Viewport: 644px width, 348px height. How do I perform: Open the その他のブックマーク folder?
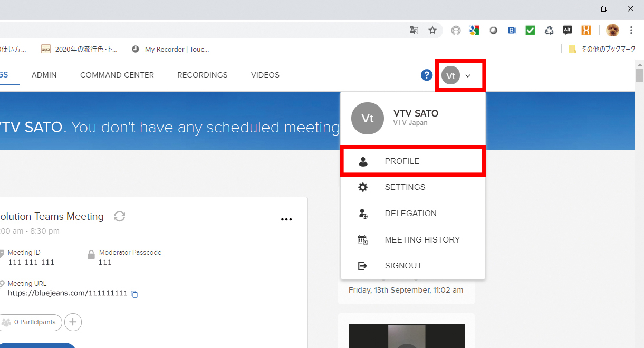coord(602,49)
